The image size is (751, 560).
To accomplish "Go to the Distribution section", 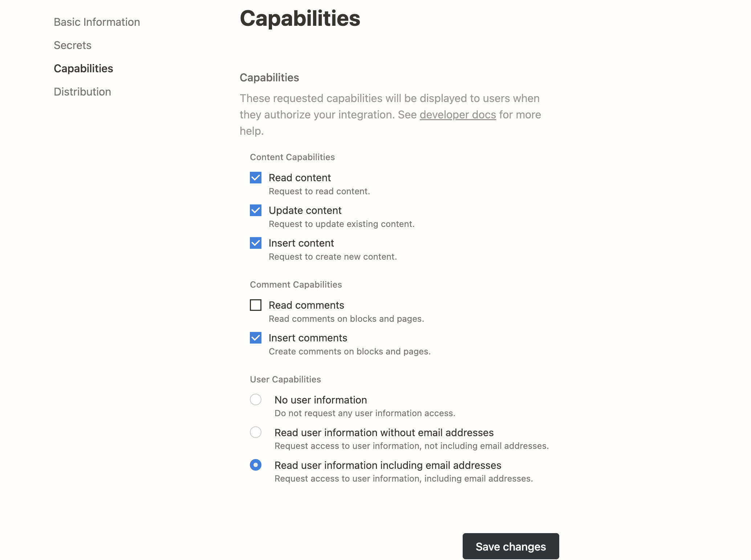I will click(x=82, y=92).
